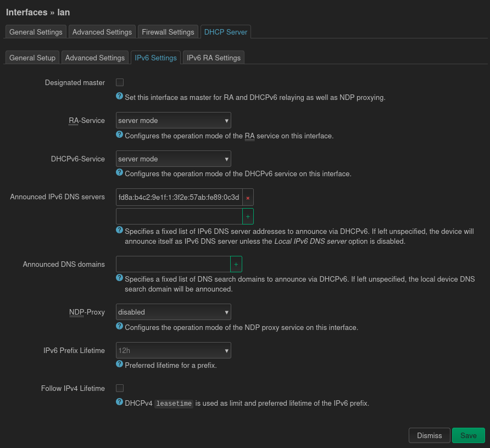Switch to the IPv6 RA Settings tab
Image resolution: width=490 pixels, height=448 pixels.
(x=214, y=58)
